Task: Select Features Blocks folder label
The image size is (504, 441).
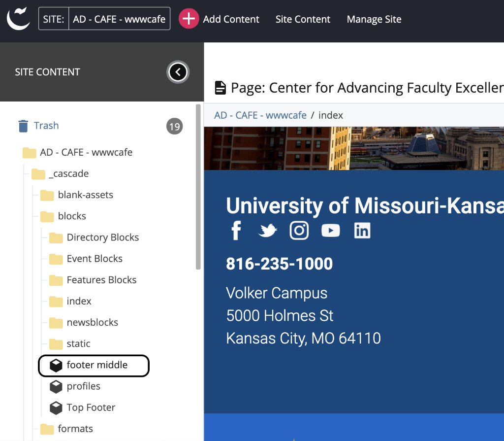Action: coord(101,280)
